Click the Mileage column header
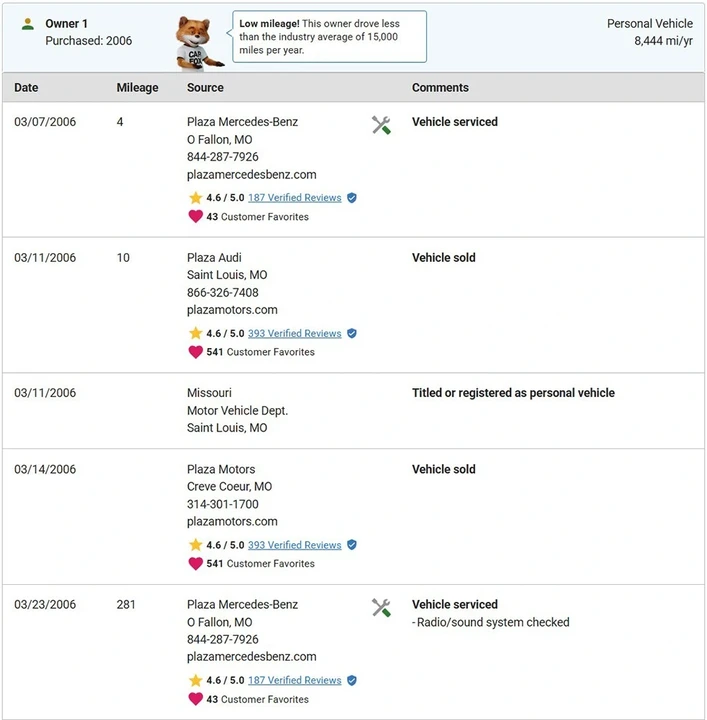Screen dimensions: 707x720 coord(137,88)
